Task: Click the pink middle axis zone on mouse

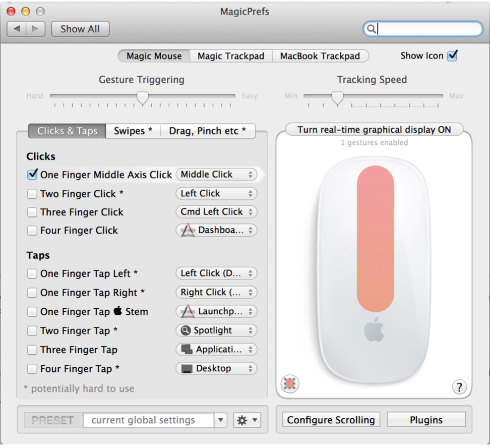Action: [x=375, y=239]
